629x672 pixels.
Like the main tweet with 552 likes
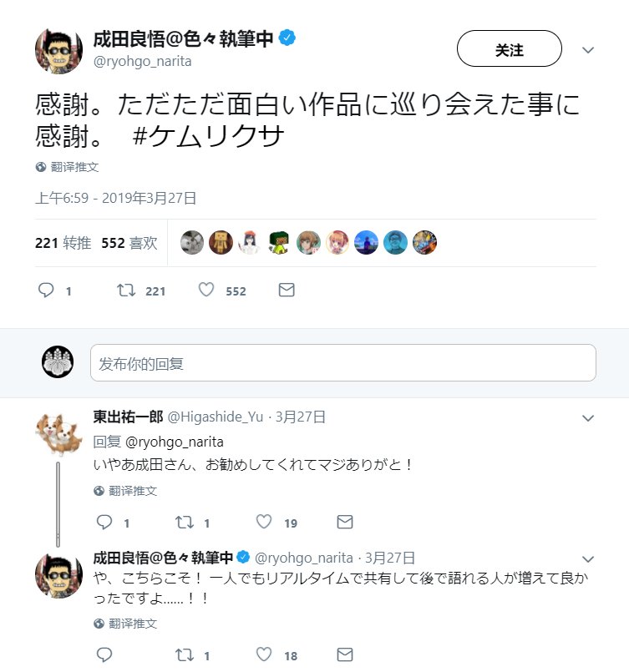(x=206, y=291)
